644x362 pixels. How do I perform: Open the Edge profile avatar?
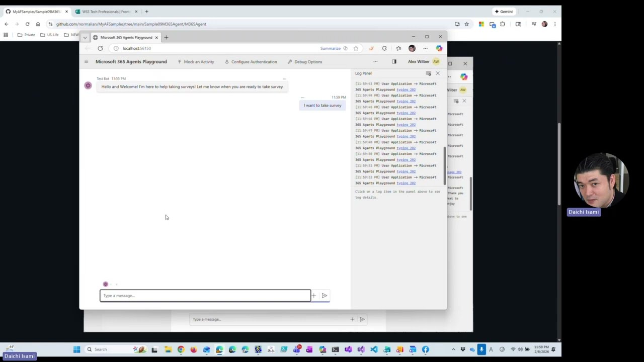tap(412, 48)
